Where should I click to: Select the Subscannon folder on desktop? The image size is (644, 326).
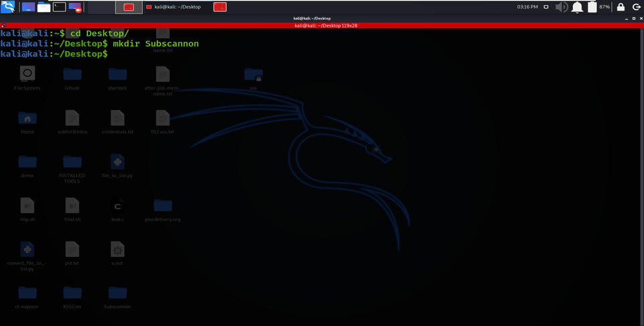[x=117, y=297]
